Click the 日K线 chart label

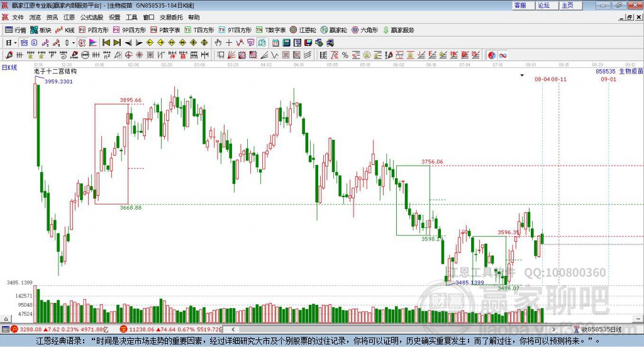click(9, 67)
